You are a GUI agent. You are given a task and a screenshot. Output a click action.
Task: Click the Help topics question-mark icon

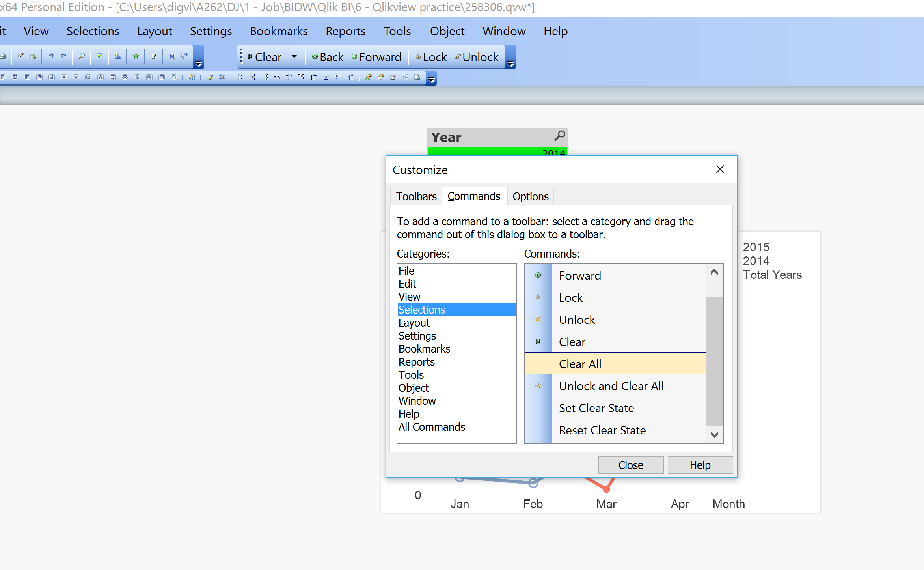(172, 56)
